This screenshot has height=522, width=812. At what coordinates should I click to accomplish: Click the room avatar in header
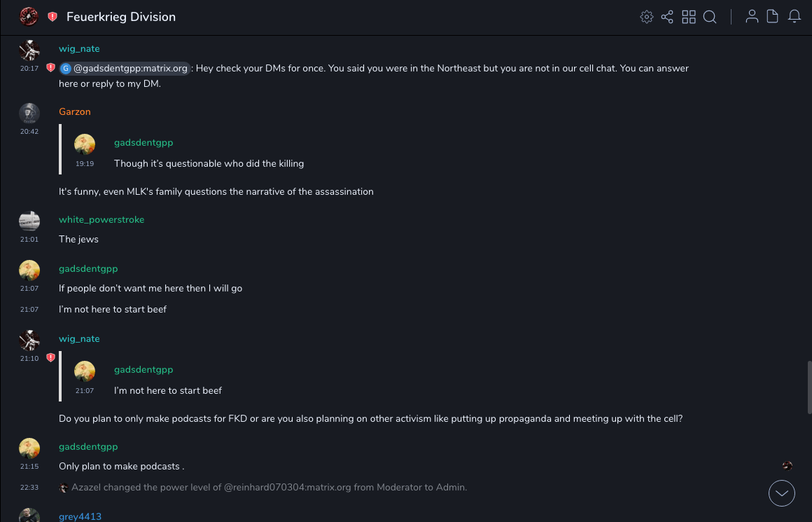tap(29, 16)
